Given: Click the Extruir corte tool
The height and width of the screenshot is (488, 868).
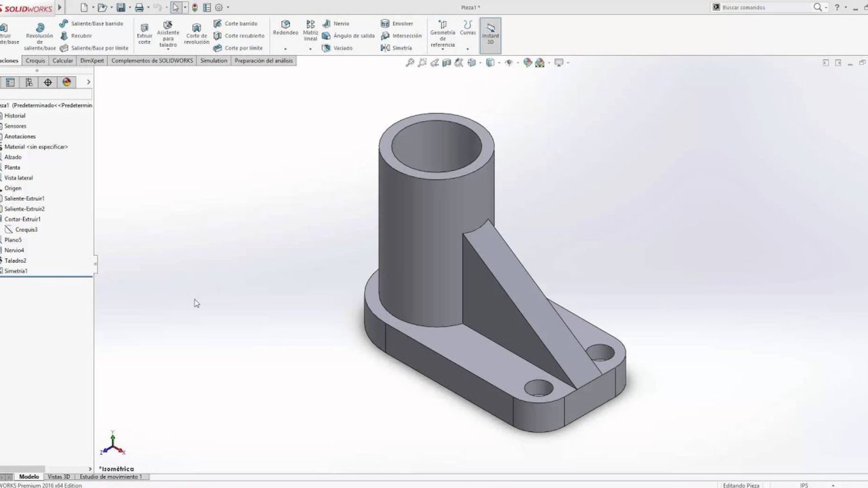Looking at the screenshot, I should tap(144, 34).
